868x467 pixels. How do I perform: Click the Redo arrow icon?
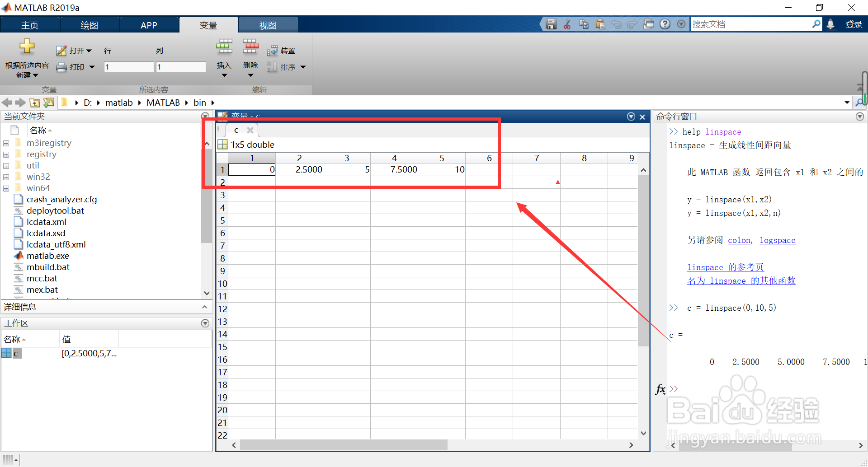632,24
